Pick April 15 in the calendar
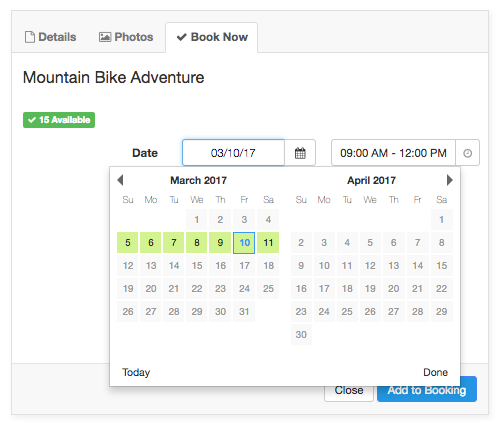This screenshot has height=427, width=499. click(x=442, y=266)
